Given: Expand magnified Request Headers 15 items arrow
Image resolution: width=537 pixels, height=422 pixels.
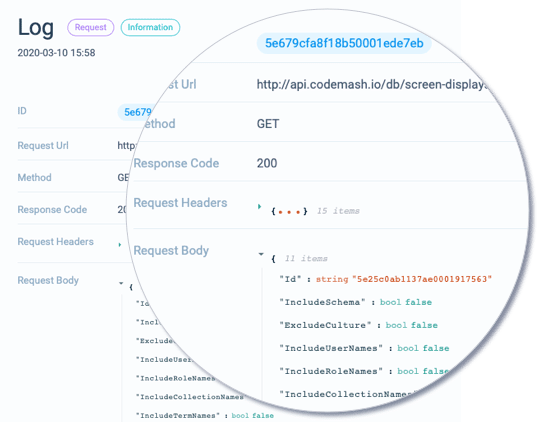Looking at the screenshot, I should (259, 207).
